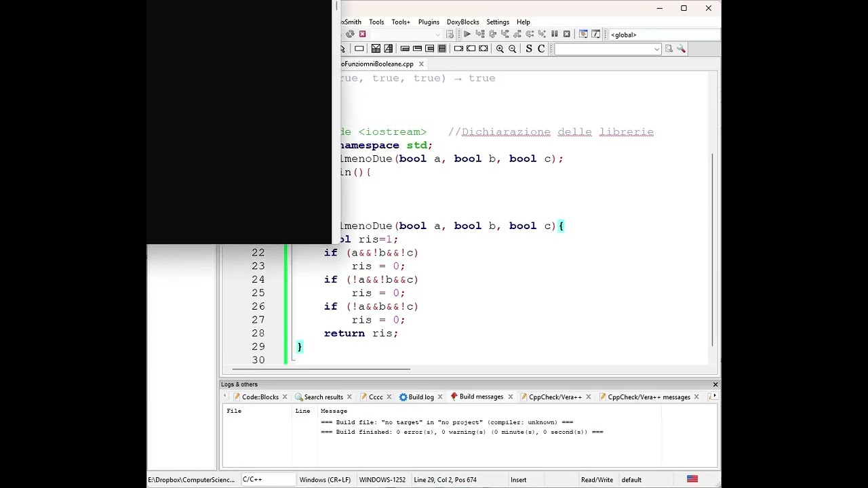
Task: Click the first loop-block icon in diagram toolbar
Action: click(405, 49)
